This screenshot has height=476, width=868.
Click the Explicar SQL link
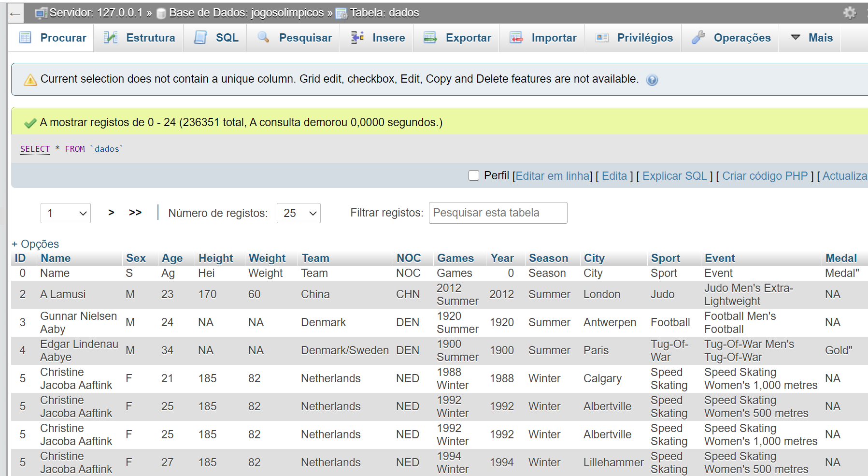[674, 176]
